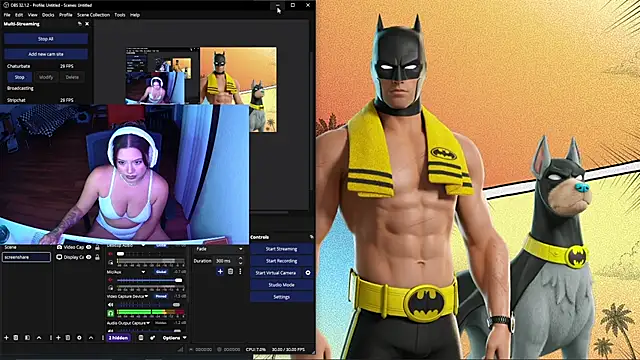Move the scene up with the arrow icon
Screen dimensions: 640x360
39,338
